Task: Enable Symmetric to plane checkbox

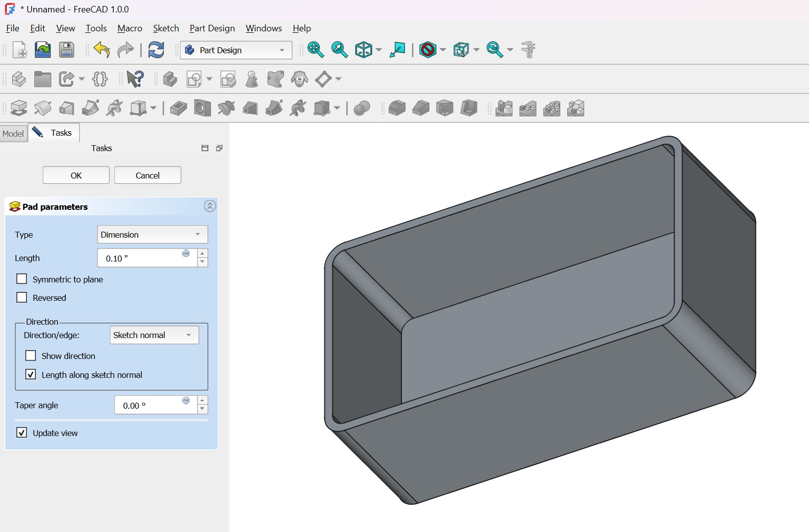Action: pyautogui.click(x=22, y=279)
